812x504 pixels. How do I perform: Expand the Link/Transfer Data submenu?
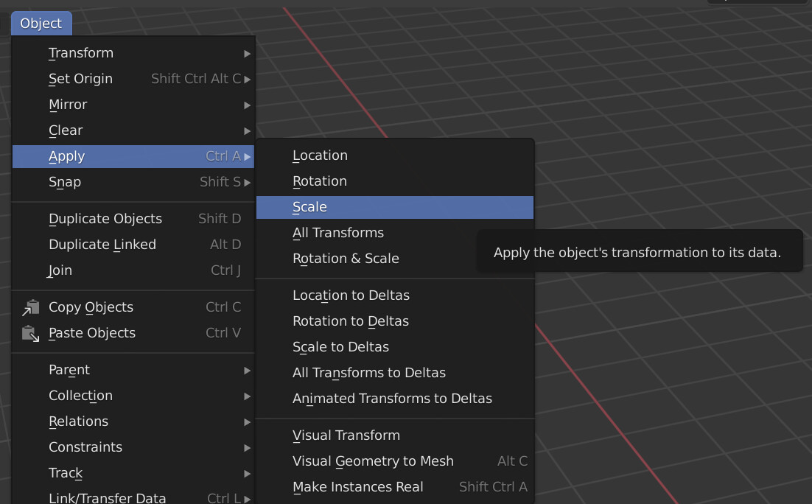pyautogui.click(x=108, y=497)
